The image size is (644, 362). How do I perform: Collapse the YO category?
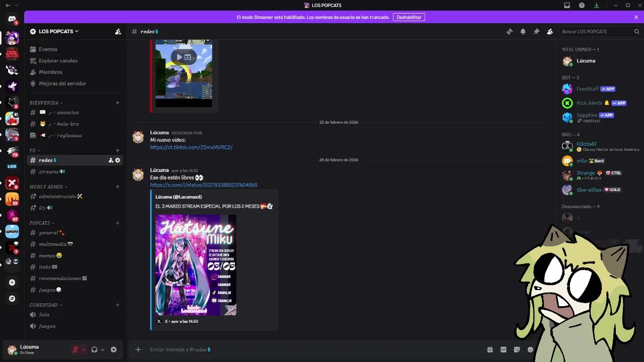pos(35,150)
